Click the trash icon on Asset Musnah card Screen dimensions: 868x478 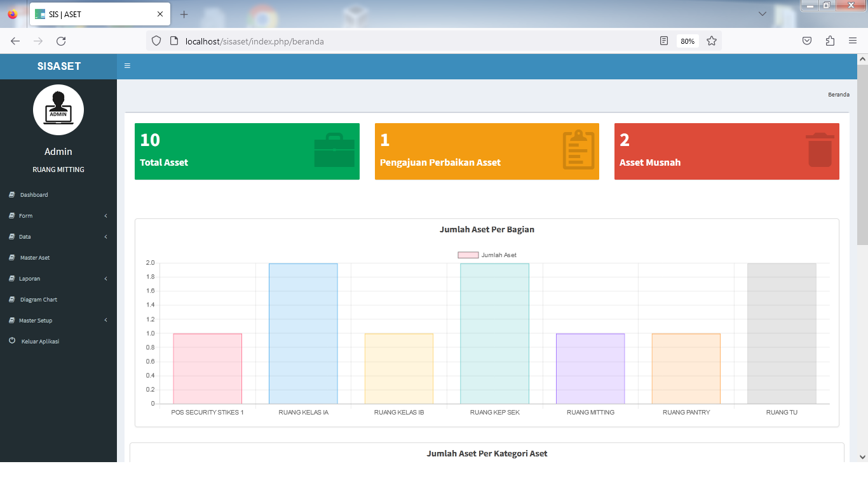820,150
